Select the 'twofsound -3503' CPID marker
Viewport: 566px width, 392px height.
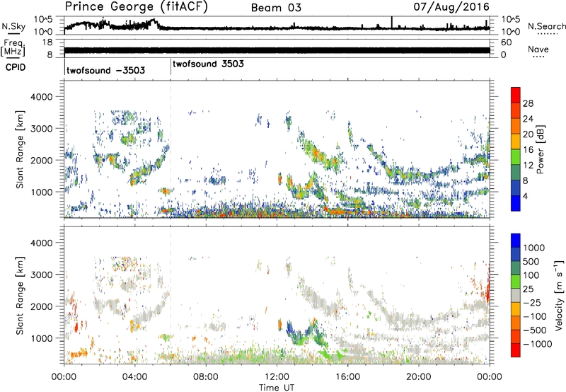(105, 70)
